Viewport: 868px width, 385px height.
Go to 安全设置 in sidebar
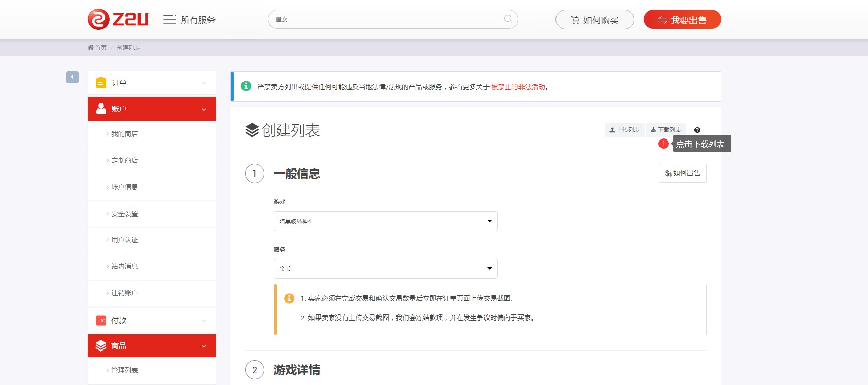[125, 214]
